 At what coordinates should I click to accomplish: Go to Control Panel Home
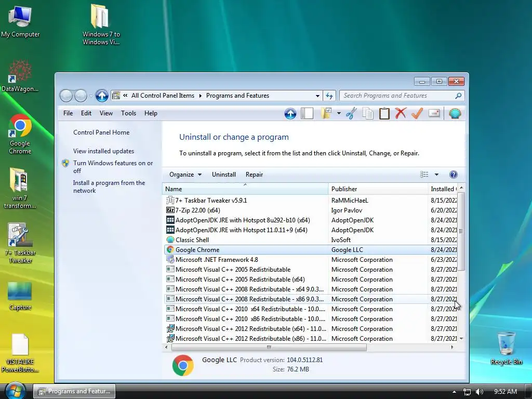tap(101, 132)
